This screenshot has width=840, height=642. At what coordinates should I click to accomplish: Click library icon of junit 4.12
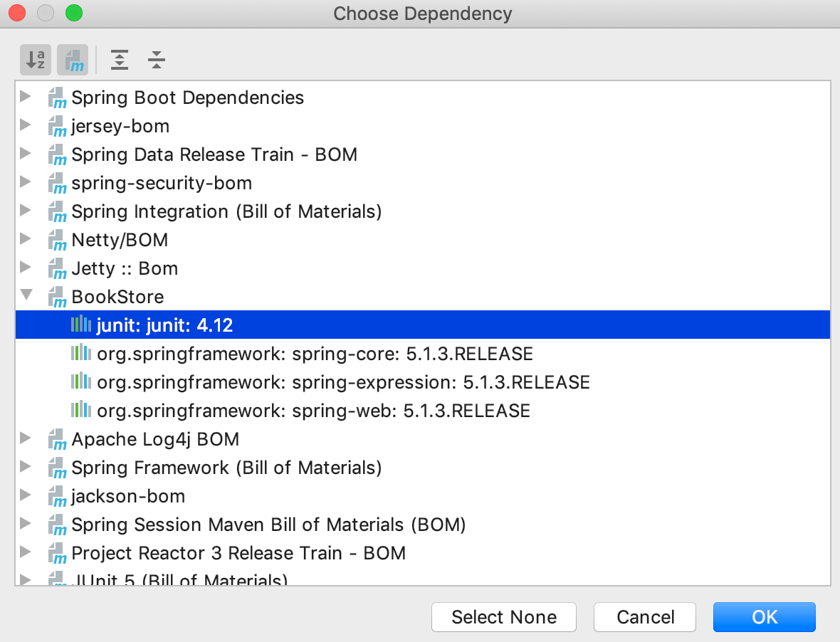click(x=81, y=324)
